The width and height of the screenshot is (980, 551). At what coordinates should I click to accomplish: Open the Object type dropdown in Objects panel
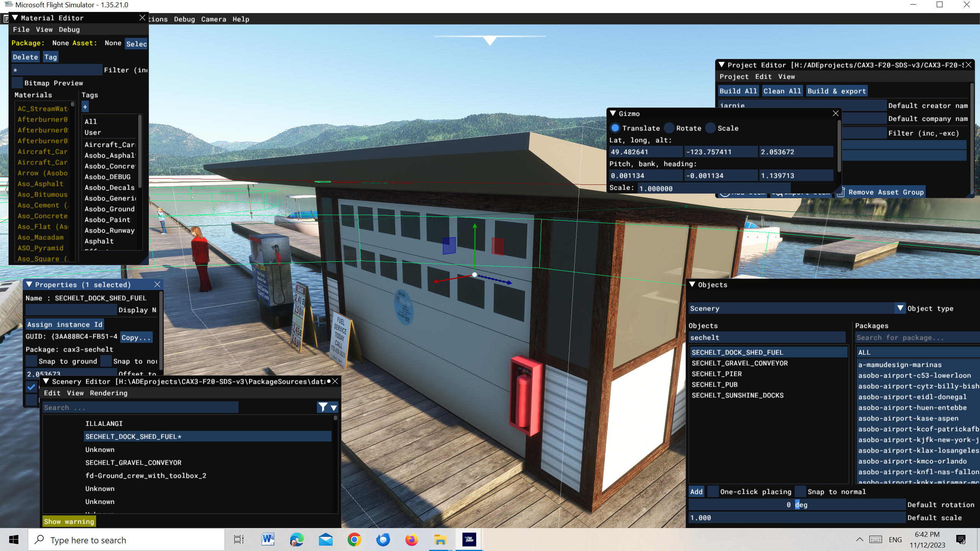[900, 308]
